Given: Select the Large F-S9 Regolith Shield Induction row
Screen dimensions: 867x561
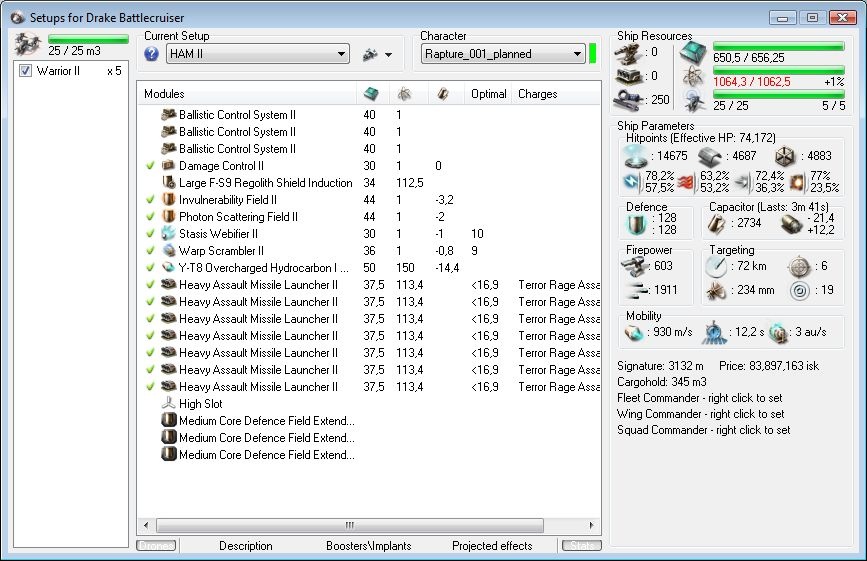Looking at the screenshot, I should click(x=369, y=183).
